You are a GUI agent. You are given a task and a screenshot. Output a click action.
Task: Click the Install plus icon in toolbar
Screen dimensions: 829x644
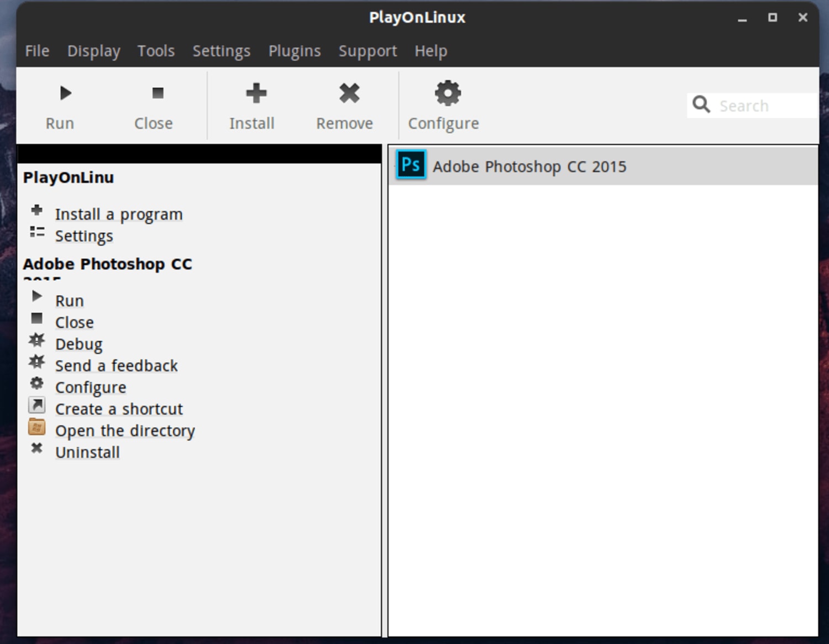pyautogui.click(x=256, y=93)
